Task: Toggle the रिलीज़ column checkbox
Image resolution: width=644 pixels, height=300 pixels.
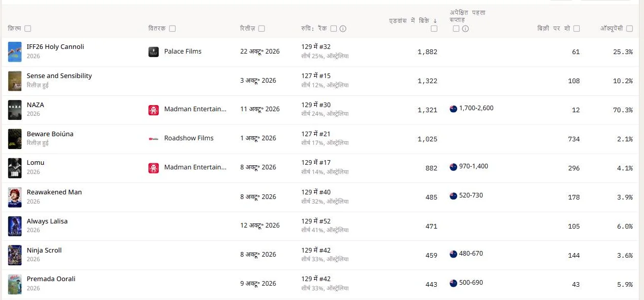Action: pyautogui.click(x=262, y=29)
